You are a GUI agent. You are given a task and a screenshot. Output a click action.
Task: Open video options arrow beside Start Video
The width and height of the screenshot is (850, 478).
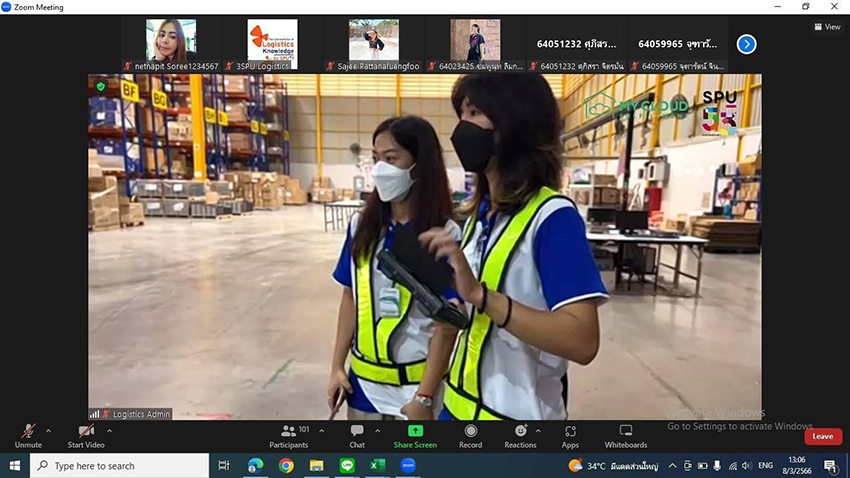(110, 431)
